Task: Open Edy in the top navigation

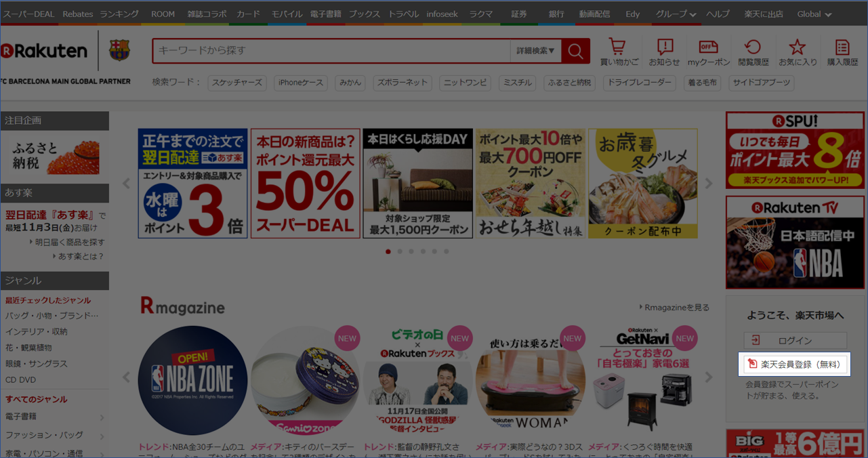Action: (x=632, y=14)
